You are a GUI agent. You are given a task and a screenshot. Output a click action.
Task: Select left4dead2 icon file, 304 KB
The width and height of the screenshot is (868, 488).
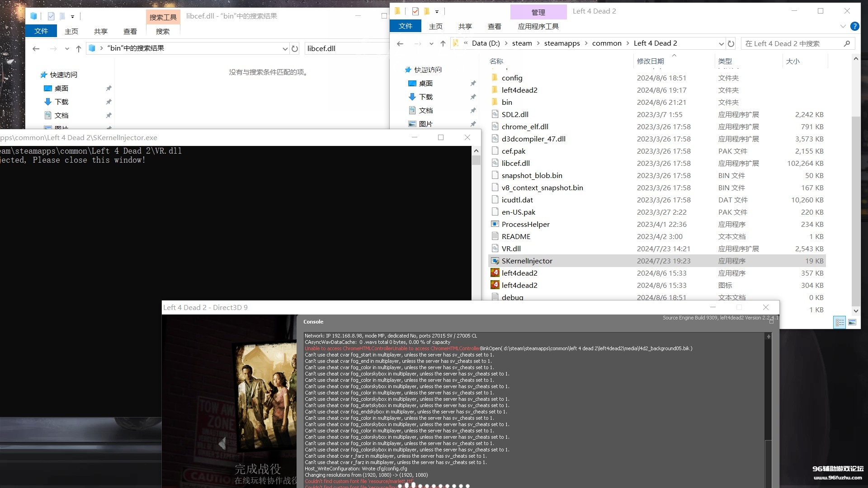click(495, 285)
